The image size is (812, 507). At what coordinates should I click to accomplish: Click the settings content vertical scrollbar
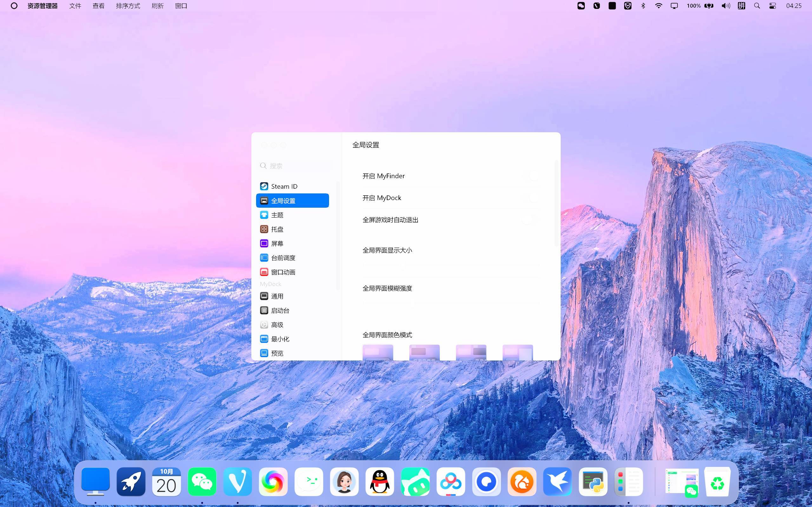coord(556,203)
